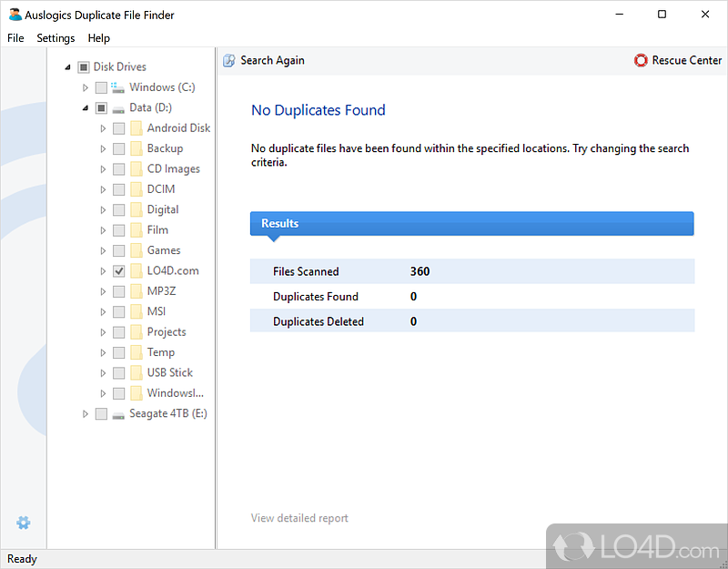
Task: Select the Seagate 4TB (E:) drive icon
Action: (x=118, y=413)
